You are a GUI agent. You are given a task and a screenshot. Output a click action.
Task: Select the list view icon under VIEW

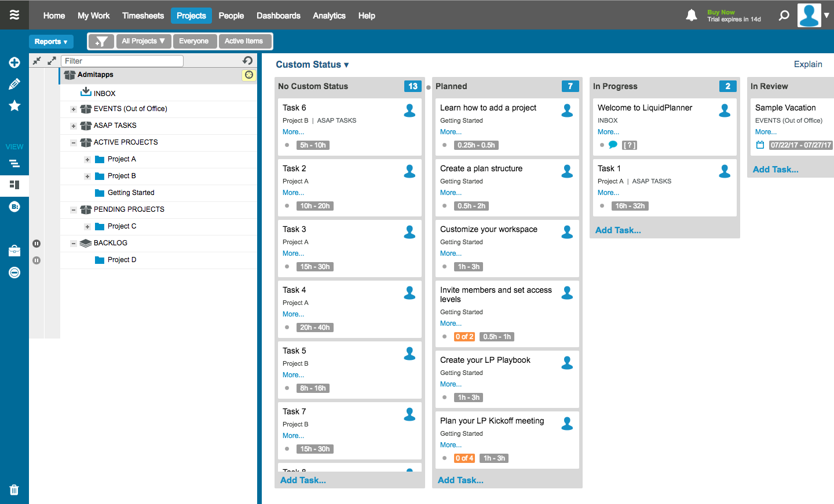(x=14, y=163)
